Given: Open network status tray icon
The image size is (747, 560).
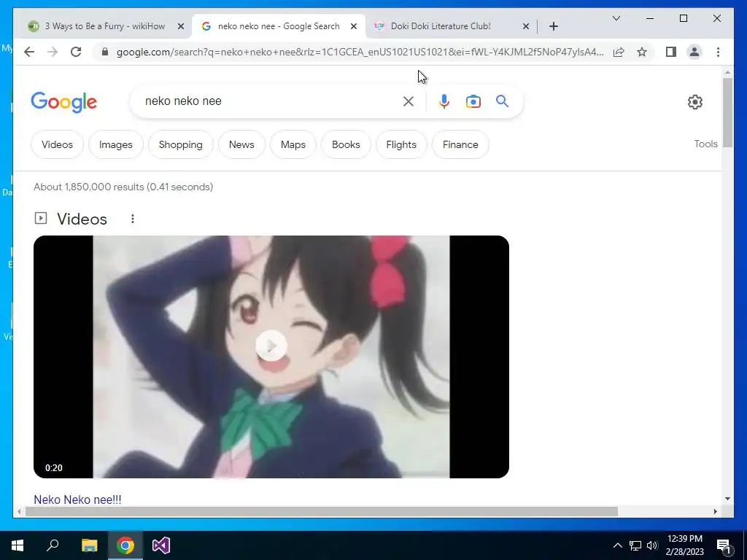Looking at the screenshot, I should (635, 545).
